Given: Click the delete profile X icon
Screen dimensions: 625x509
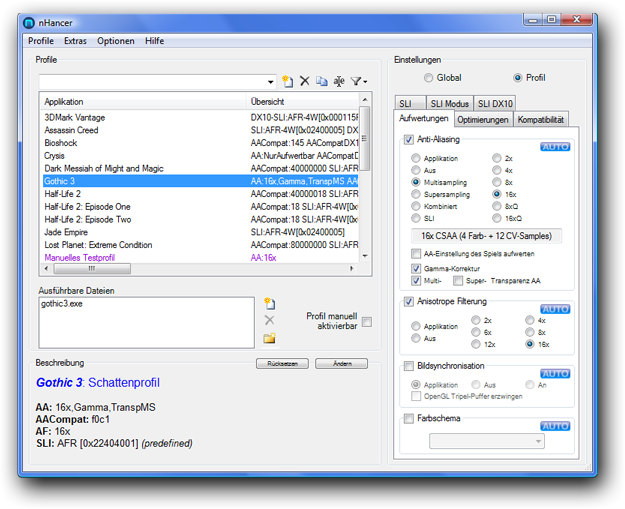Looking at the screenshot, I should (305, 81).
